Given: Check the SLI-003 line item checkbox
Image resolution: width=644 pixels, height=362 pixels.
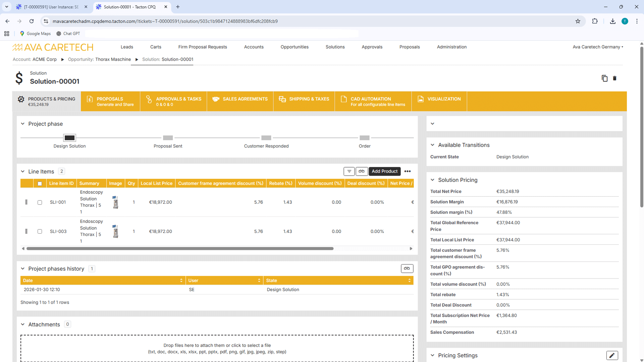Looking at the screenshot, I should (x=40, y=232).
